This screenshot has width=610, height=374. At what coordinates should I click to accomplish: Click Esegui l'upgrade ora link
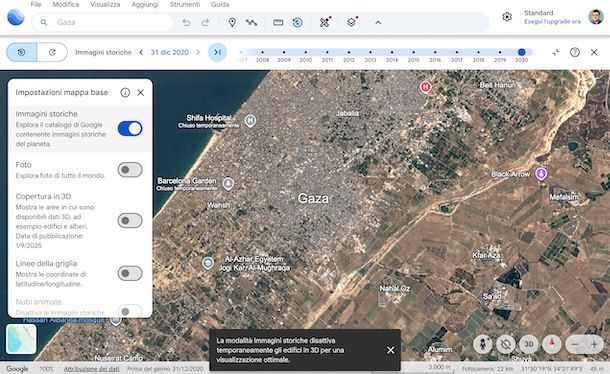pos(552,22)
